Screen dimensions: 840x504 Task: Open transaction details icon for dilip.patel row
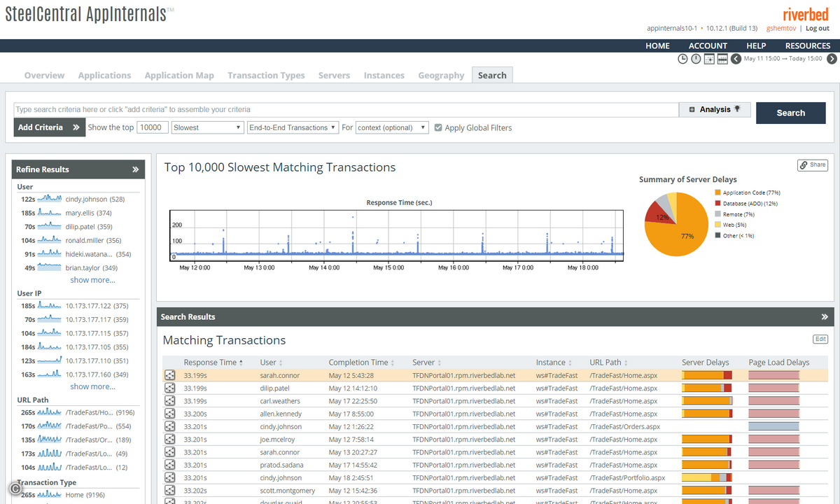(x=169, y=388)
